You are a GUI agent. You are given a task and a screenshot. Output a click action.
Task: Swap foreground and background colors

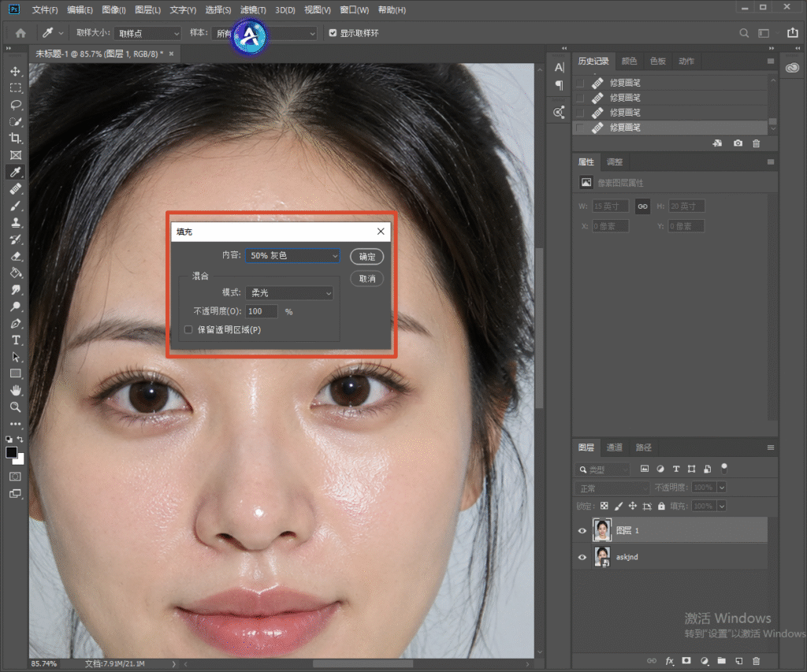tap(20, 439)
